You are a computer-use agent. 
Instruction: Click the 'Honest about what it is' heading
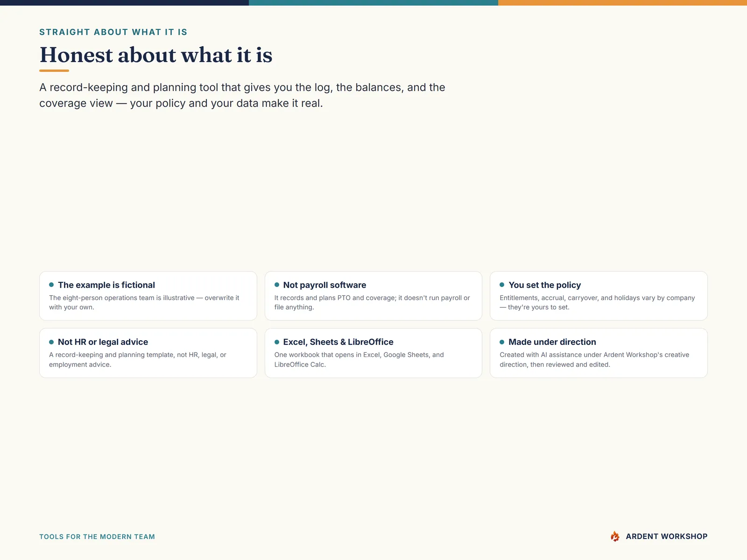point(156,55)
